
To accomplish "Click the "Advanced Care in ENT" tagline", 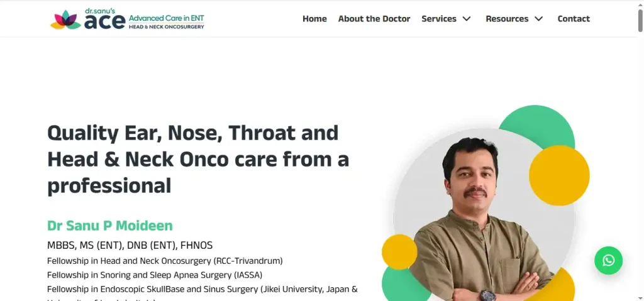I will pyautogui.click(x=166, y=18).
